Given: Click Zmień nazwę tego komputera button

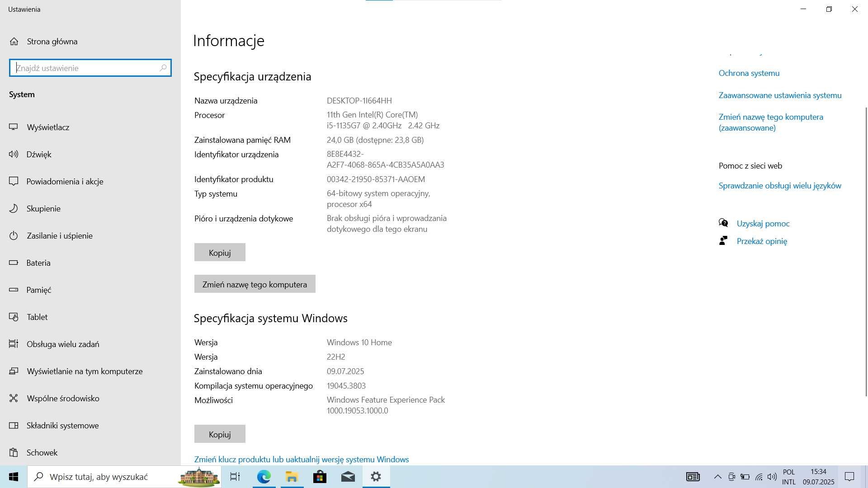Looking at the screenshot, I should pyautogui.click(x=255, y=284).
